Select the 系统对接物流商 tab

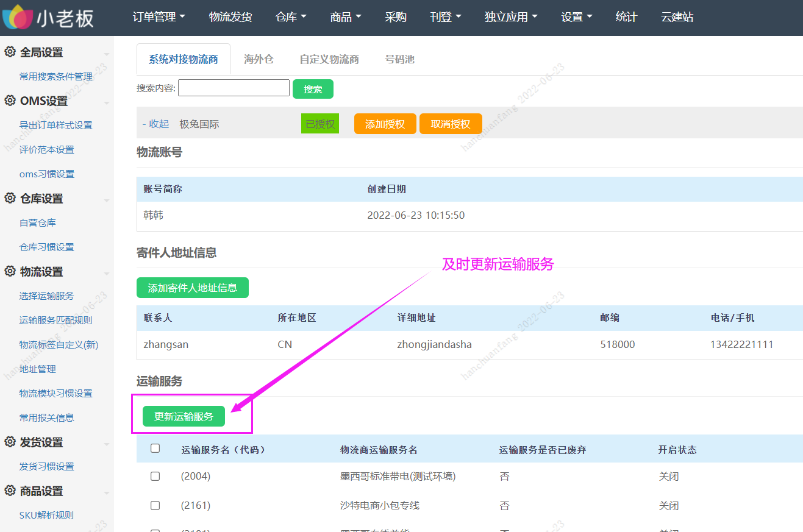(184, 60)
